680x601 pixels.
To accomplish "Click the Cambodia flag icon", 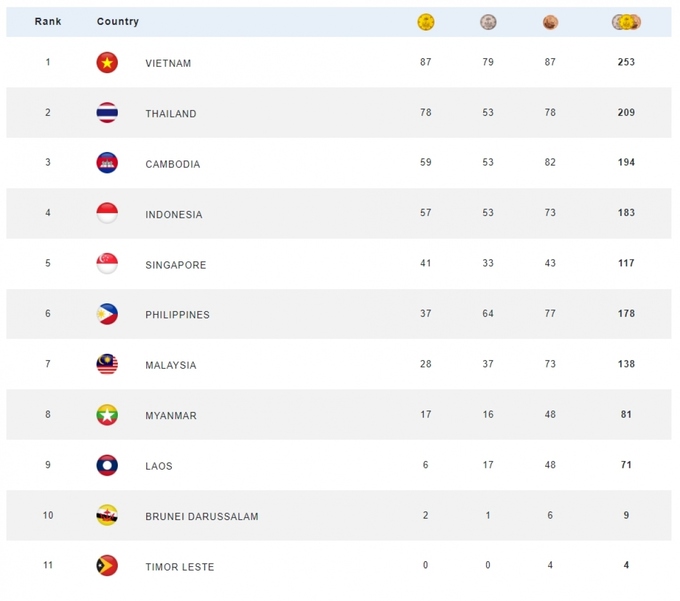I will pyautogui.click(x=107, y=163).
